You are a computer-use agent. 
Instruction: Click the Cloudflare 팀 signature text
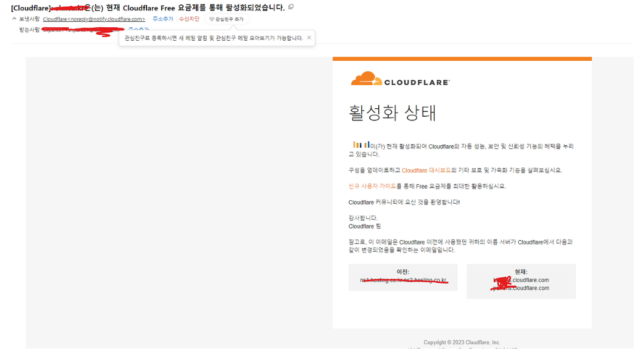[x=365, y=226]
